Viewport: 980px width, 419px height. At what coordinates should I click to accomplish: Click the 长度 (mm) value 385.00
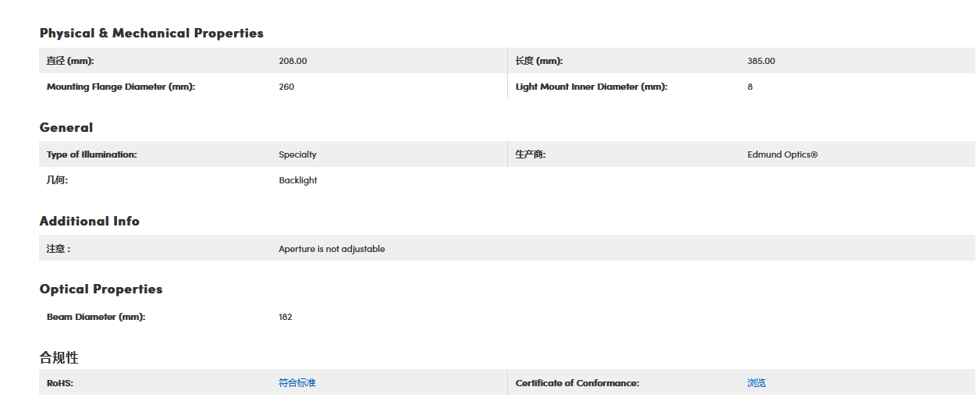[x=762, y=61]
